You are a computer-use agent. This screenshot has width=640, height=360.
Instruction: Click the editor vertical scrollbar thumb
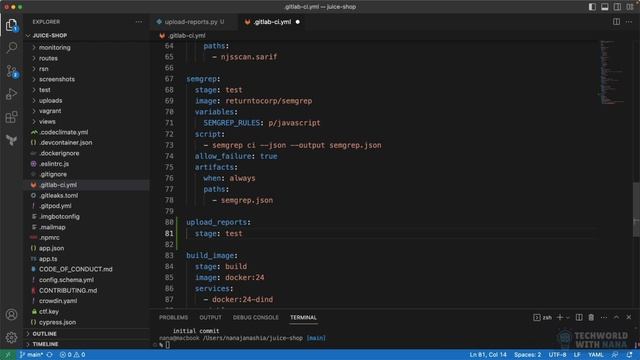(x=636, y=209)
